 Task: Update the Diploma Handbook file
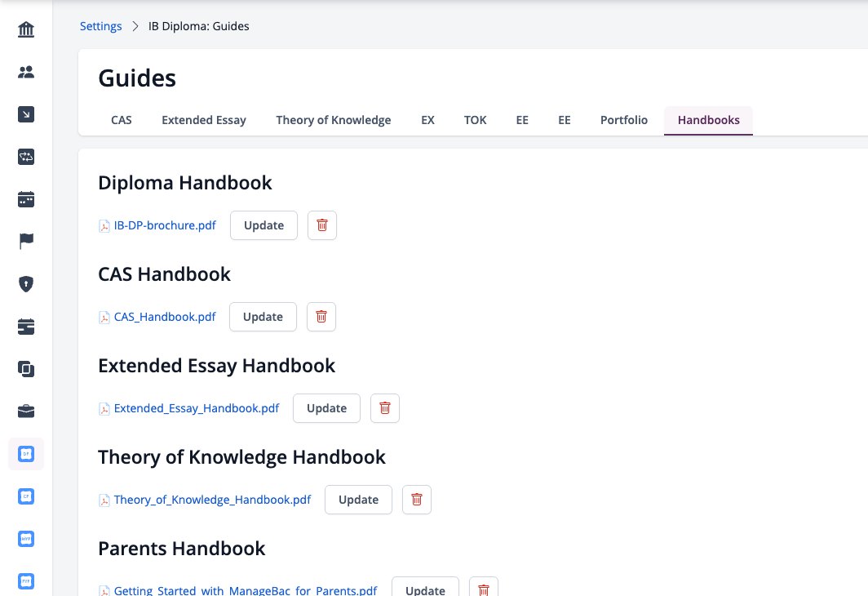click(263, 225)
